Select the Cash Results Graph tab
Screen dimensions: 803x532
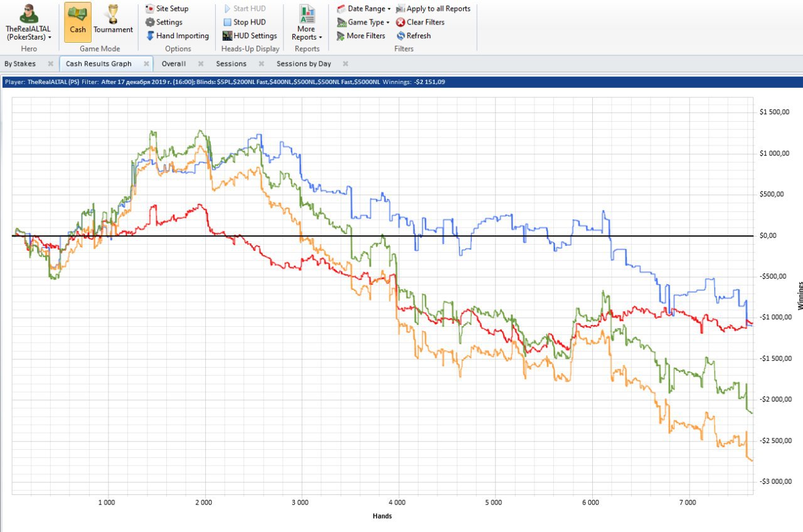(x=98, y=63)
